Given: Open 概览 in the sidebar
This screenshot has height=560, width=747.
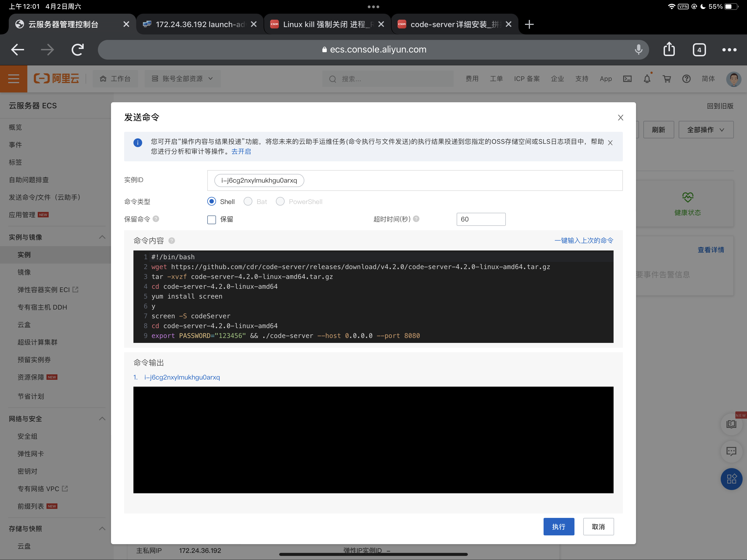Looking at the screenshot, I should [15, 127].
